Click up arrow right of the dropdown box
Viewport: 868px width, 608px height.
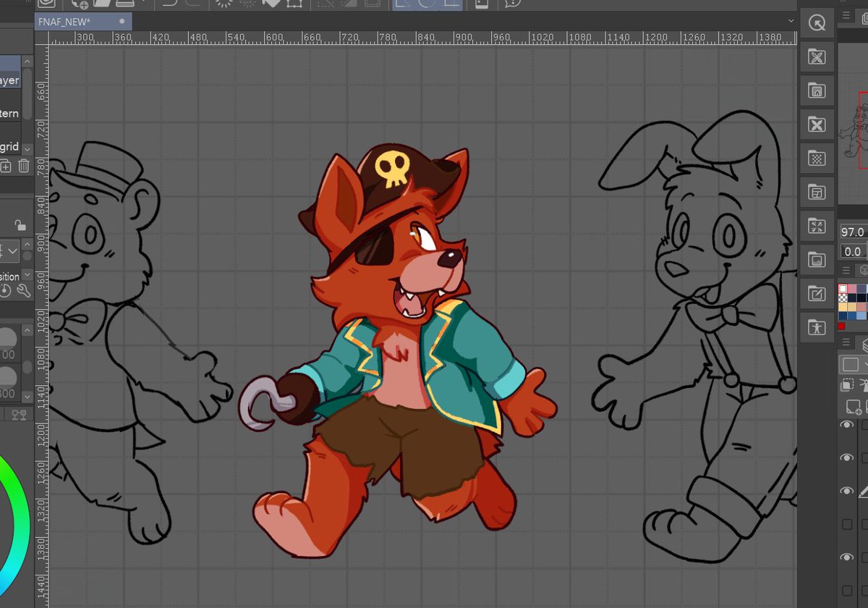[x=27, y=245]
